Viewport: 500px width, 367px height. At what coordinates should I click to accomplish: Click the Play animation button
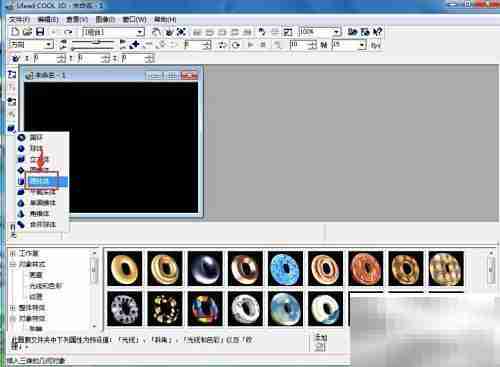[250, 45]
